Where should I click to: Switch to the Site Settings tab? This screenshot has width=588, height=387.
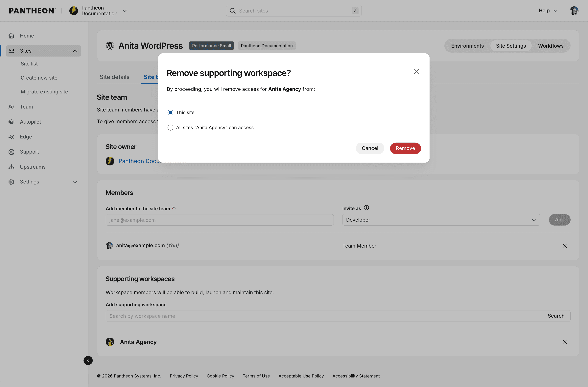[511, 46]
